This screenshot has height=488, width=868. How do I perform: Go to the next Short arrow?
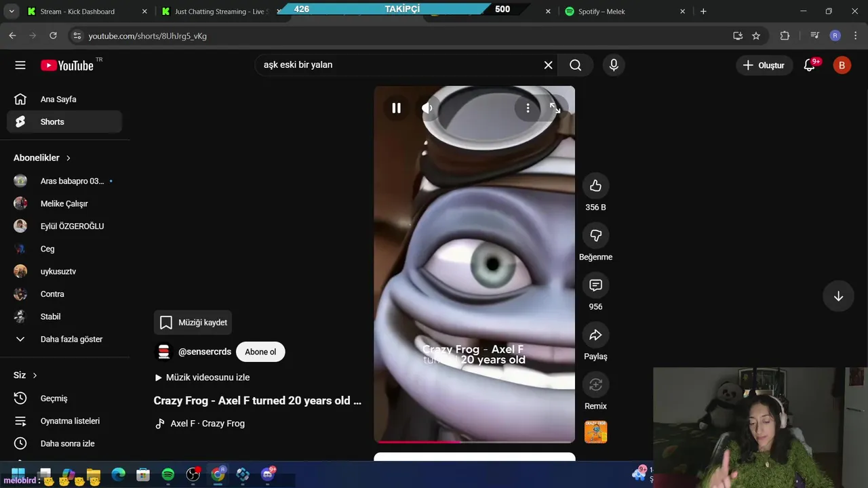point(838,296)
